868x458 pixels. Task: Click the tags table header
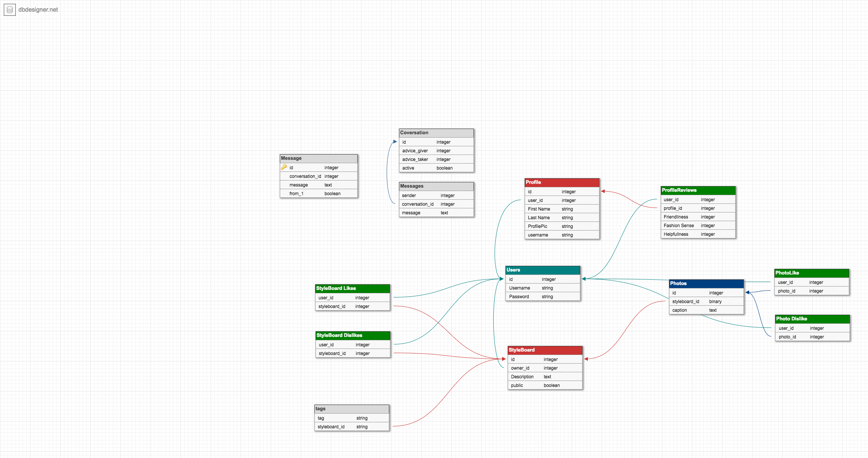click(352, 409)
